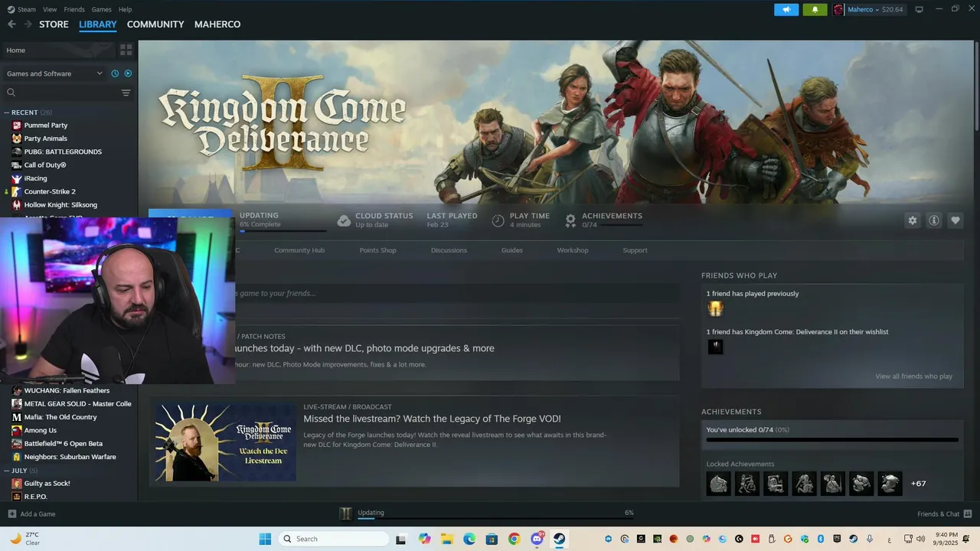Open the Games menu
Screen dimensions: 980x551
pos(101,9)
